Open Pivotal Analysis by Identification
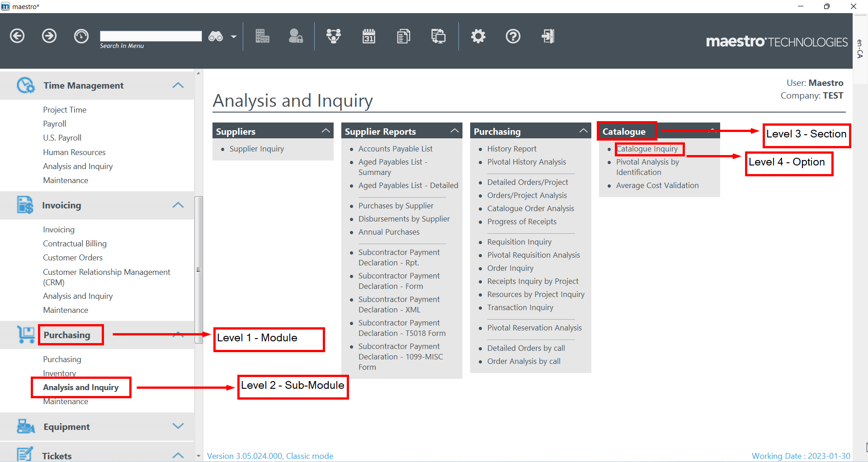 point(647,167)
